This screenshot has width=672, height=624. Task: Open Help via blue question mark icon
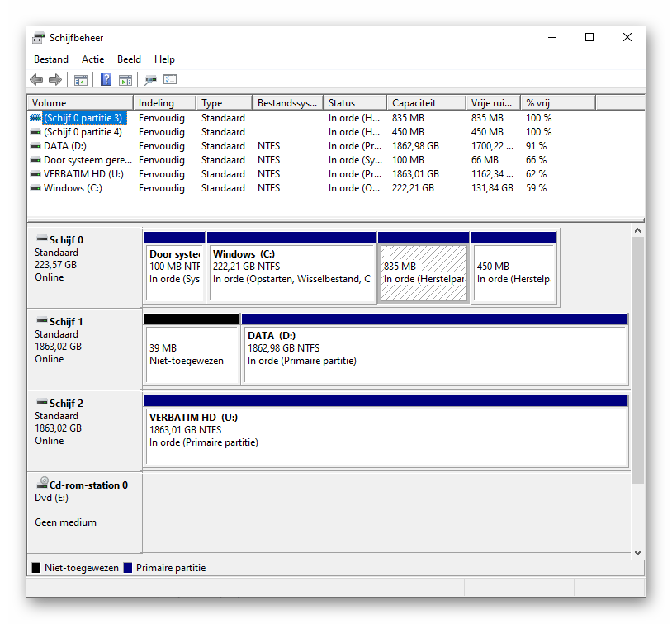pos(106,80)
